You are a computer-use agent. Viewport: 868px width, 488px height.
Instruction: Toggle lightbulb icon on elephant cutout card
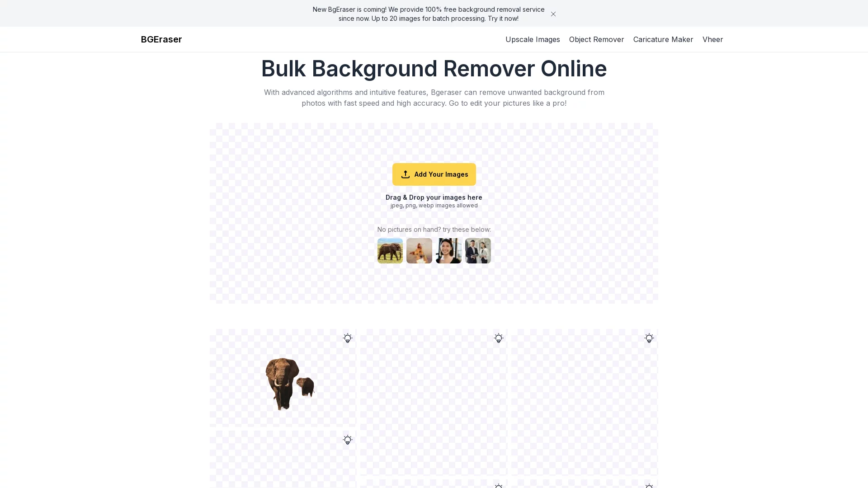[x=347, y=338]
